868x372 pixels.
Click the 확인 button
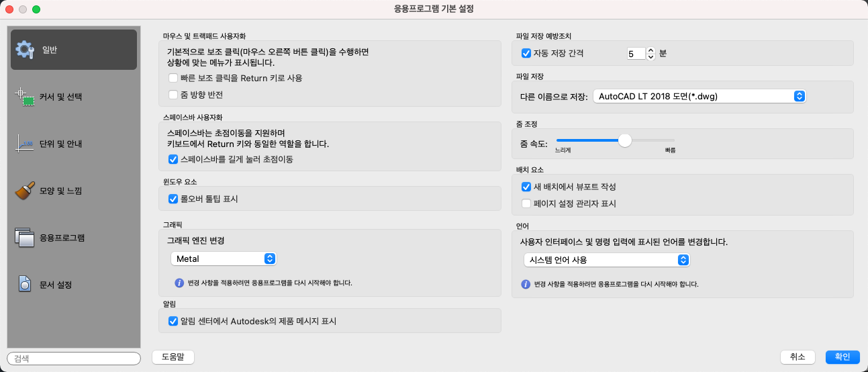[842, 357]
